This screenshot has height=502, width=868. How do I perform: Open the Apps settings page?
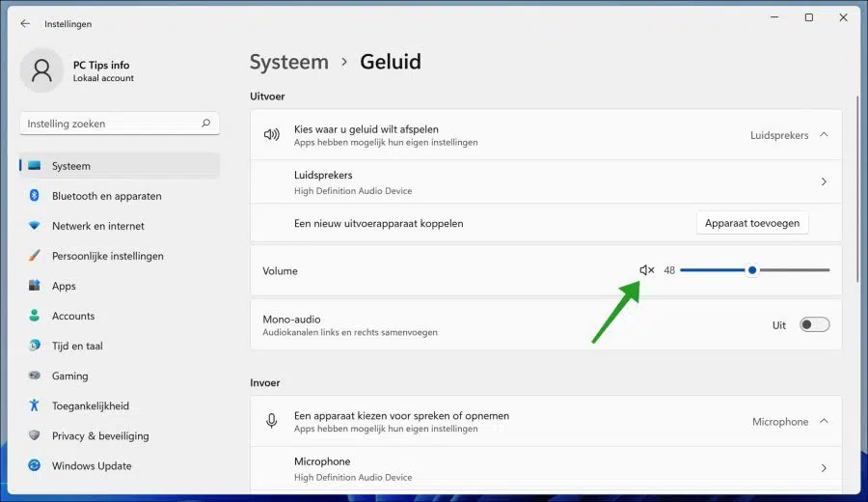pos(120,286)
